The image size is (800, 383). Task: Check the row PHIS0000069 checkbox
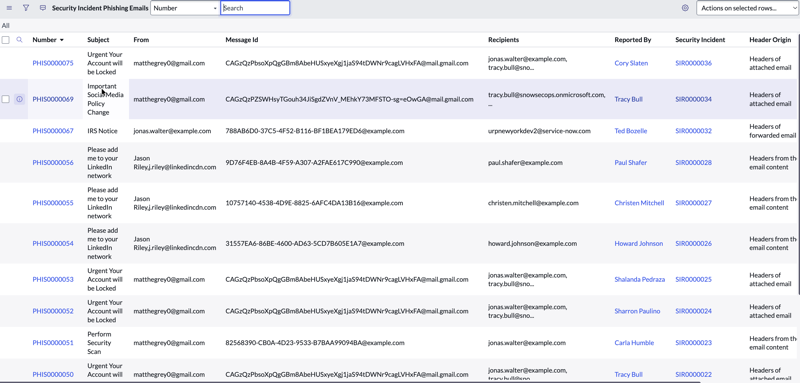[6, 99]
